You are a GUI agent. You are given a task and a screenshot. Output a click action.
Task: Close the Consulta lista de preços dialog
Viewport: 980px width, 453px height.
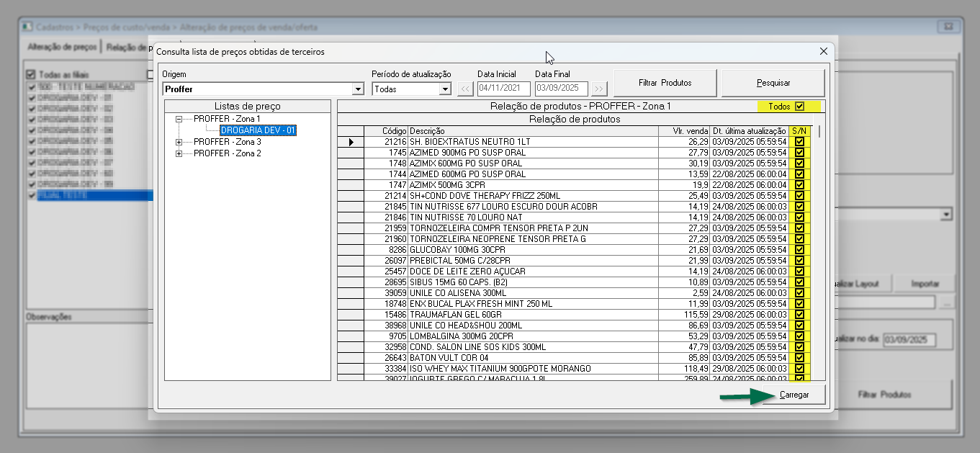click(824, 51)
